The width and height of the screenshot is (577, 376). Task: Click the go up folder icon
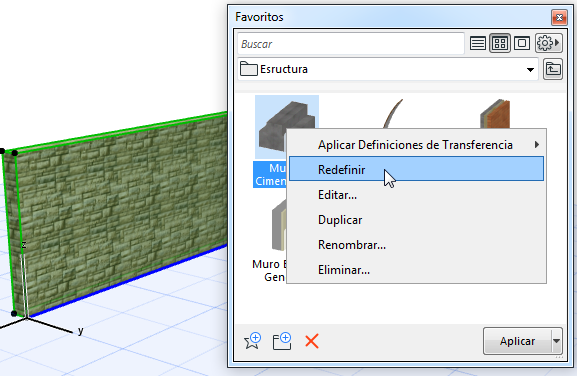(553, 69)
